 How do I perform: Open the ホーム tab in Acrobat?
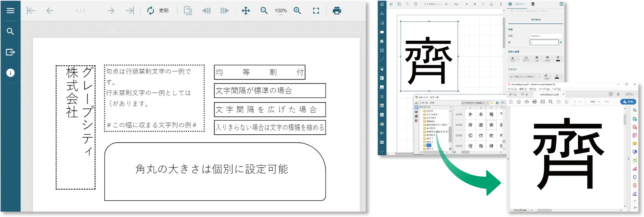click(x=513, y=94)
